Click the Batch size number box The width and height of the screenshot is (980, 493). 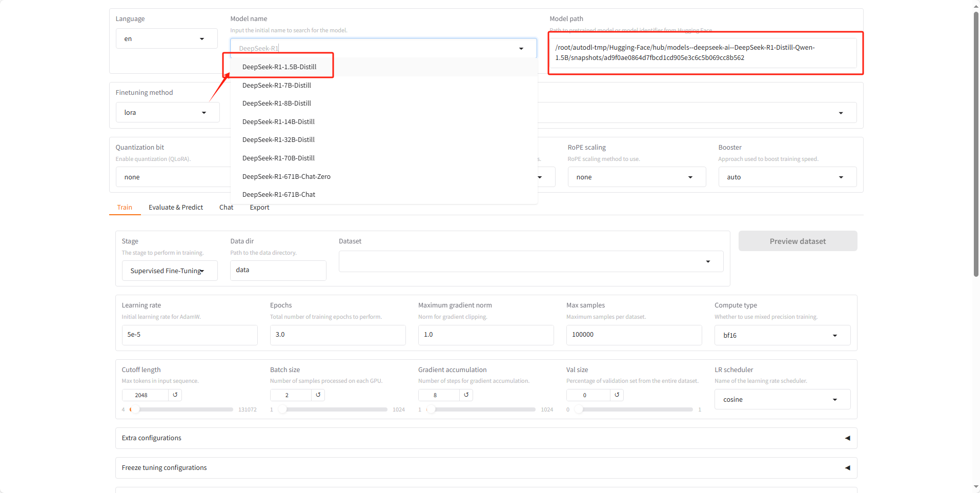click(291, 395)
